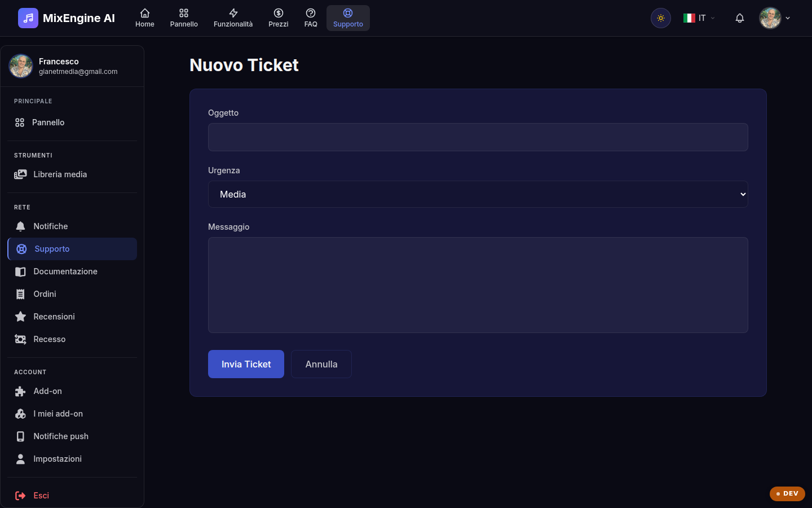Click the Nuovo Ticket heading

pyautogui.click(x=244, y=65)
